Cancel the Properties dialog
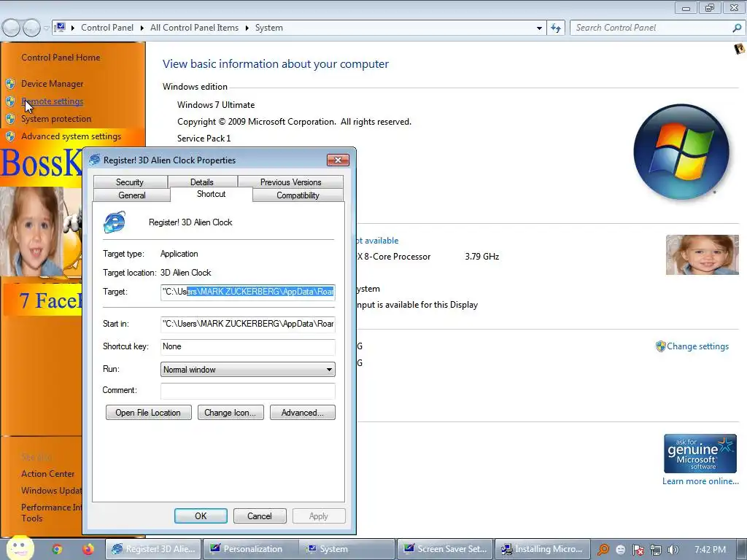The image size is (747, 560). click(x=259, y=516)
